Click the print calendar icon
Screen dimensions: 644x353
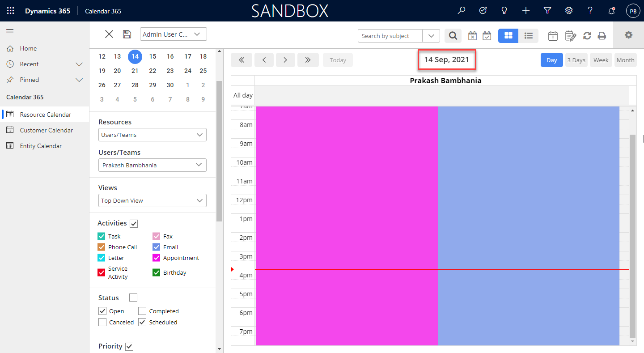tap(602, 36)
